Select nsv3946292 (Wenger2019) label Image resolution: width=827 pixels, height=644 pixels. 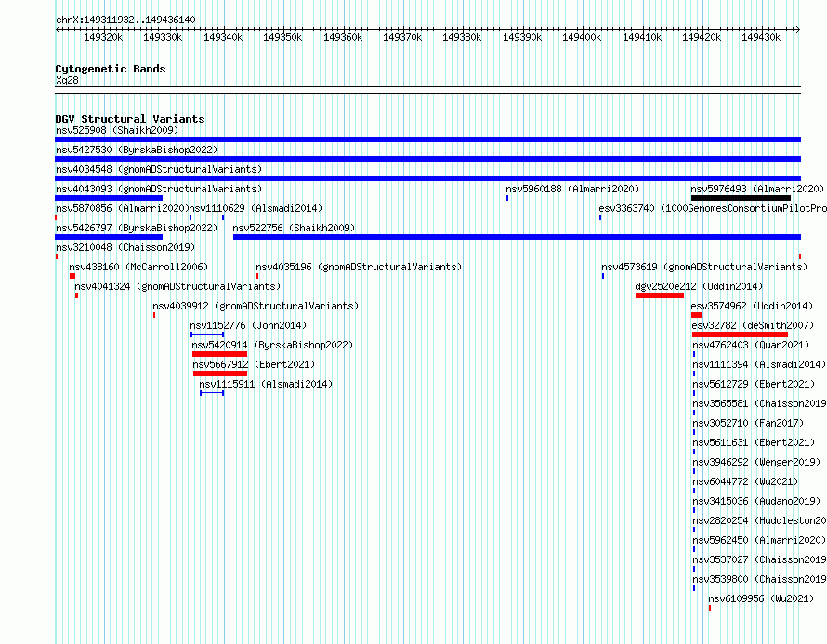756,462
